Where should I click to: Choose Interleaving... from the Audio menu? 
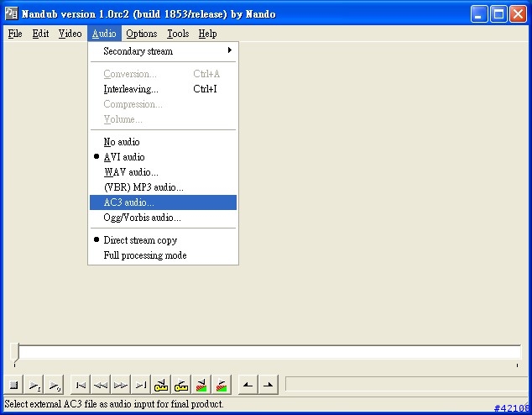pyautogui.click(x=163, y=89)
